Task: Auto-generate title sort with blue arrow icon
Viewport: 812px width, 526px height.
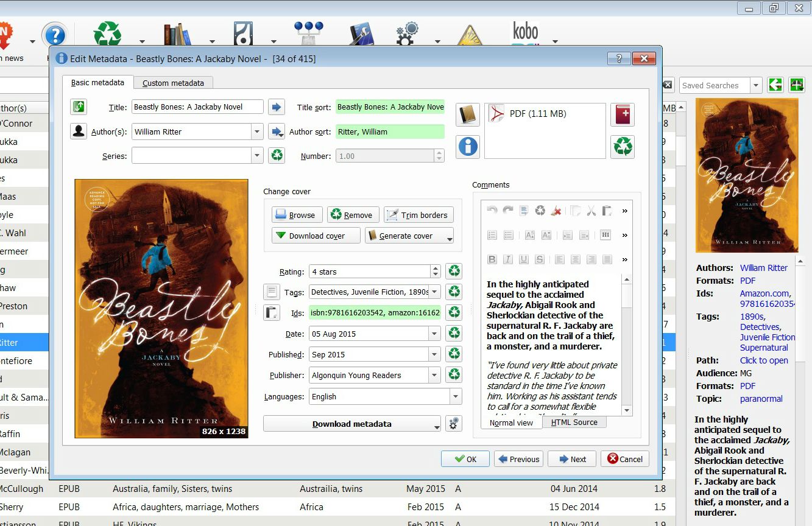Action: pyautogui.click(x=277, y=107)
